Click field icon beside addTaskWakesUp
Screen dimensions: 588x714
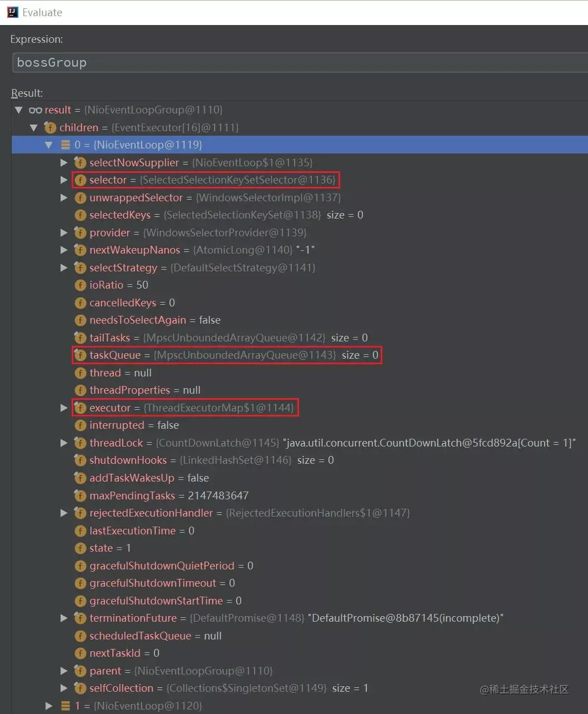coord(80,478)
